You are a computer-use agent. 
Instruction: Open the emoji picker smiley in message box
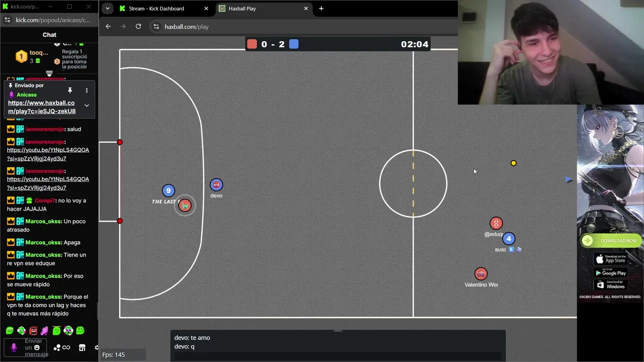click(37, 347)
